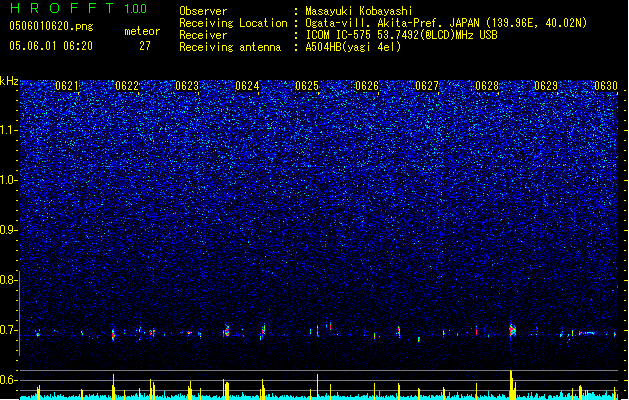Screen dimensions: 629x400
Task: Click the 0622 time marker
Action: tap(127, 86)
